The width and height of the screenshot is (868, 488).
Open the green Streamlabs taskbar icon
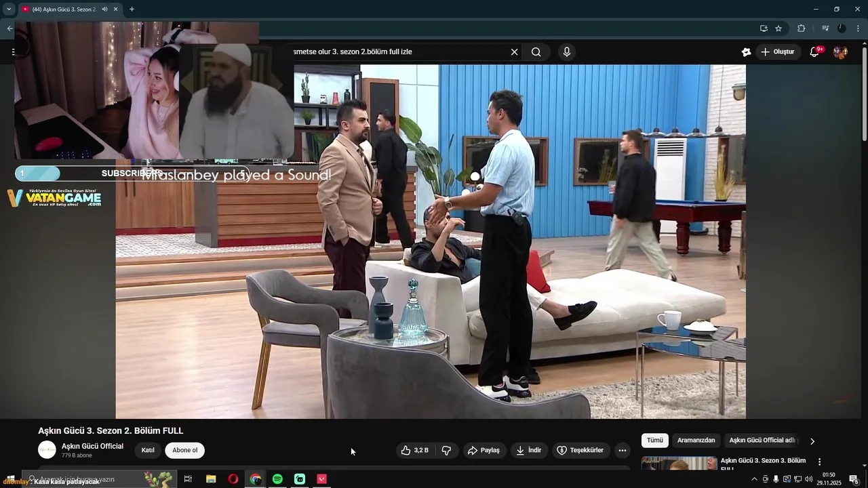click(x=300, y=479)
